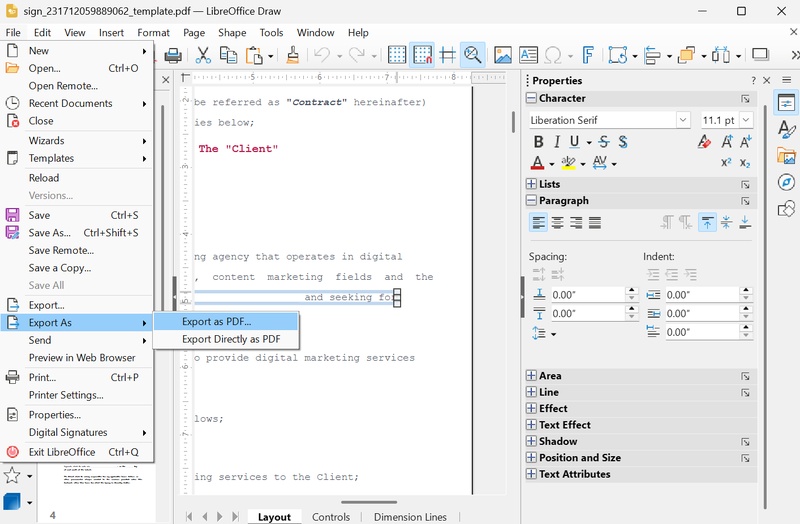
Task: Toggle Strikethrough in Character panel
Action: (604, 142)
